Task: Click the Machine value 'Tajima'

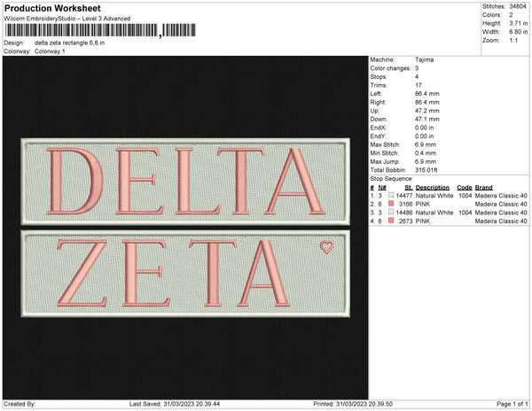Action: coord(425,59)
